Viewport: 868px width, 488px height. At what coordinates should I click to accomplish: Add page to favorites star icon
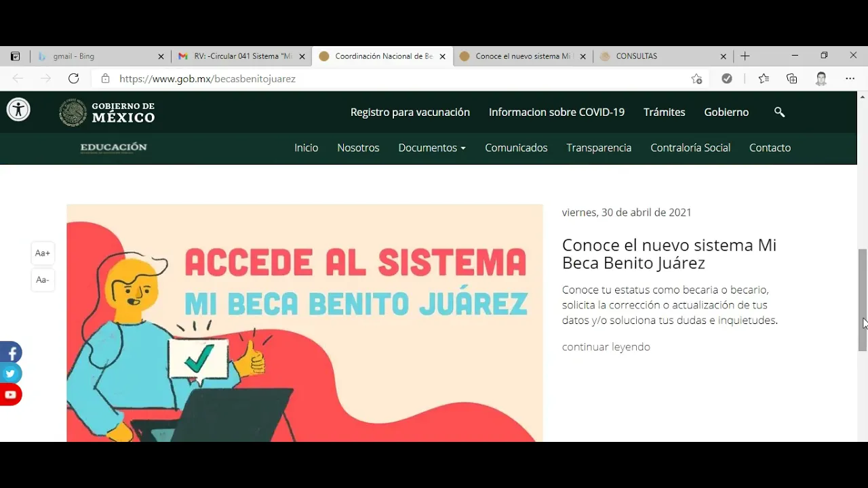pos(696,79)
